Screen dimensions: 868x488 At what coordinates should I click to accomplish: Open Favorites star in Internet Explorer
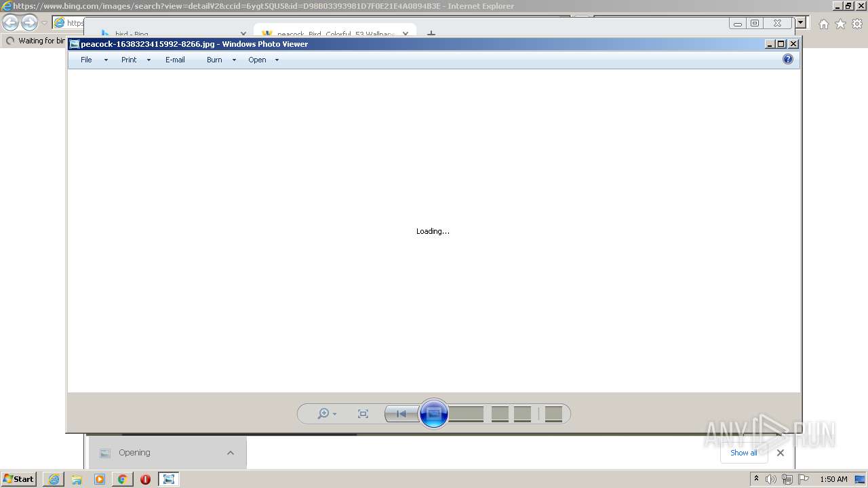840,24
